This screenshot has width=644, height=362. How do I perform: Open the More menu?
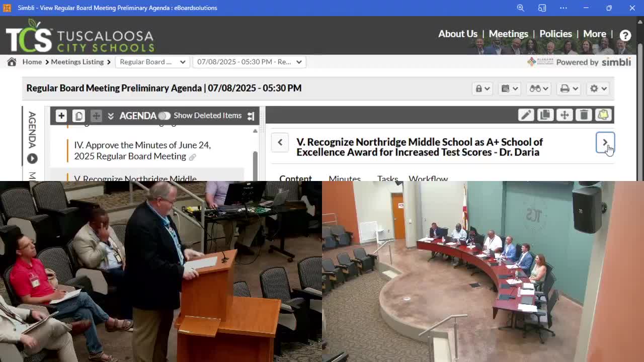coord(595,34)
